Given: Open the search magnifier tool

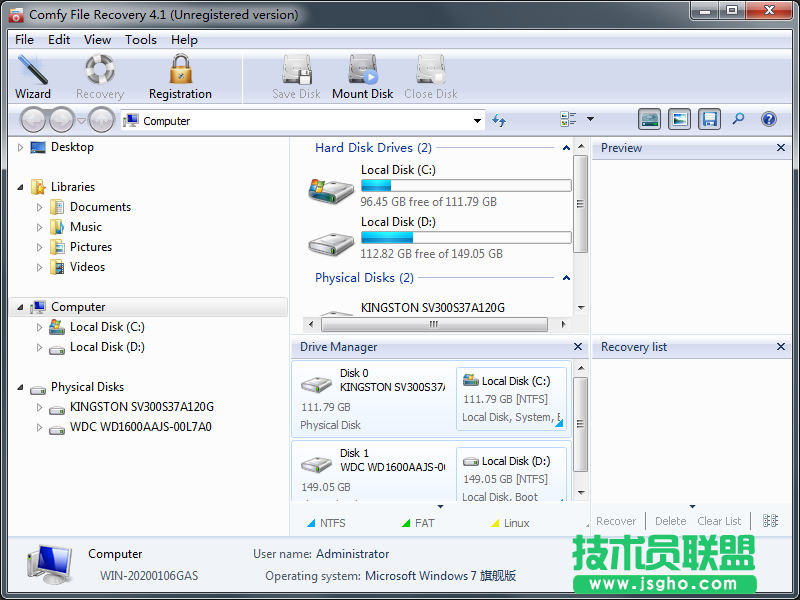Looking at the screenshot, I should coord(739,119).
